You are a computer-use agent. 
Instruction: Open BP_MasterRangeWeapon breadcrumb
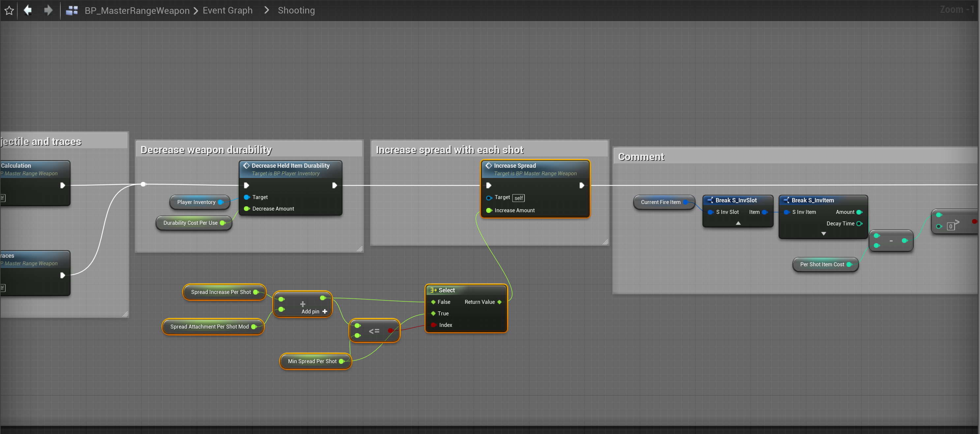click(x=137, y=11)
